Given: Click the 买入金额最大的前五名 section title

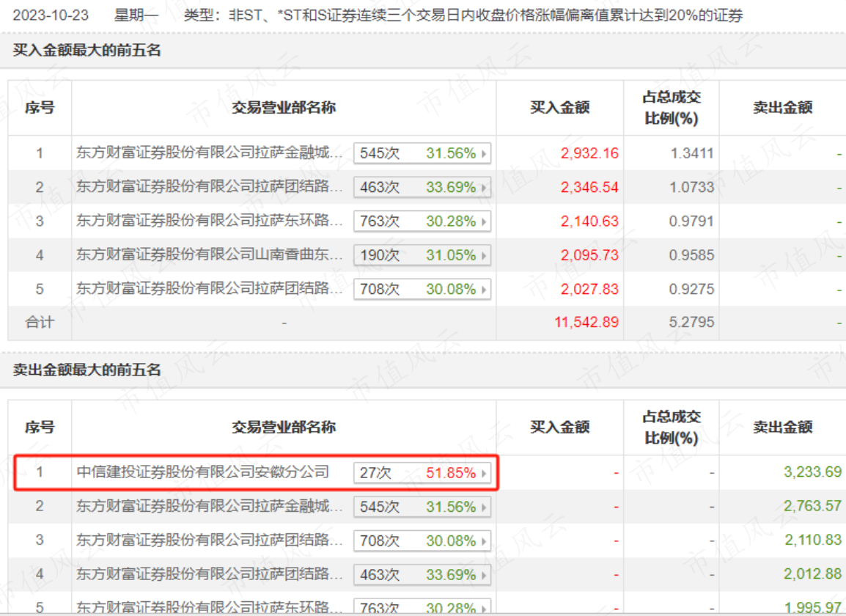Looking at the screenshot, I should point(87,50).
